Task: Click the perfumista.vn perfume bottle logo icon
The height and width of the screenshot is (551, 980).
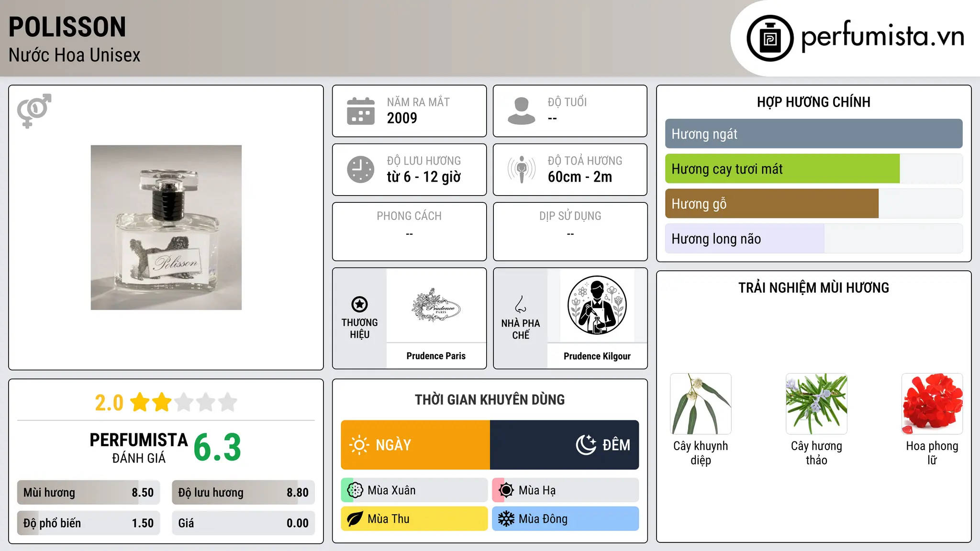Action: [x=770, y=38]
